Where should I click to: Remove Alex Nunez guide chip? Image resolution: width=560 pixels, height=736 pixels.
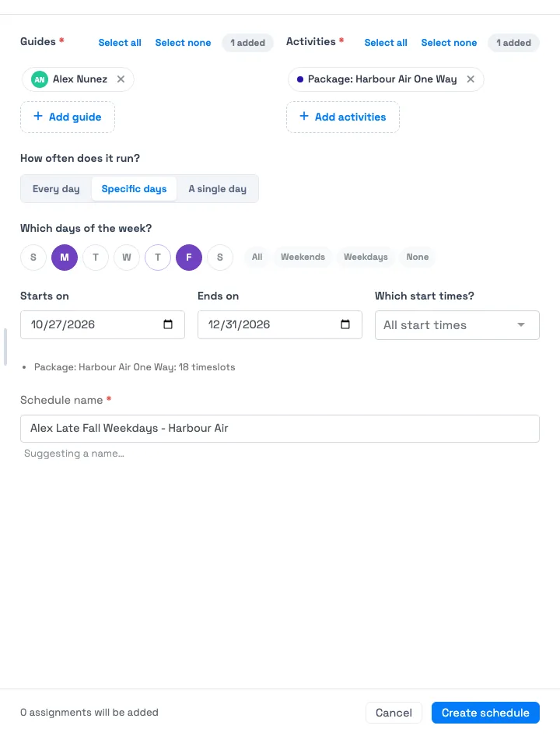121,79
